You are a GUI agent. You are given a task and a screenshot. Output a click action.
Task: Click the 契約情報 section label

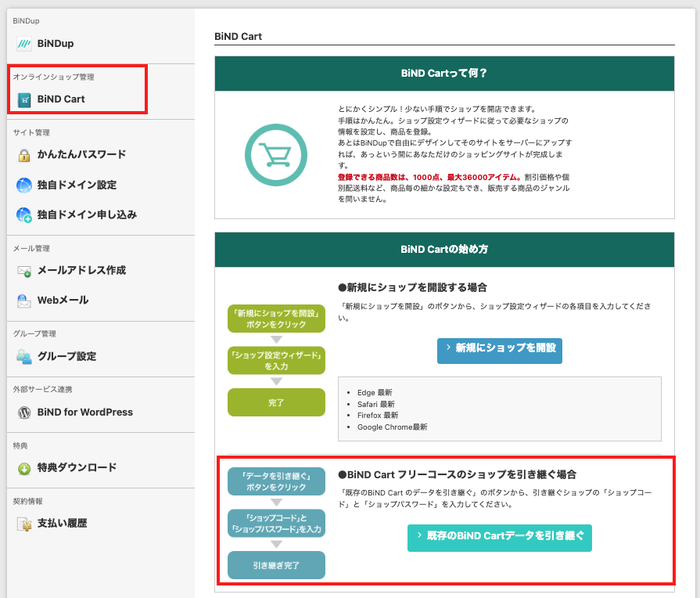[x=27, y=501]
